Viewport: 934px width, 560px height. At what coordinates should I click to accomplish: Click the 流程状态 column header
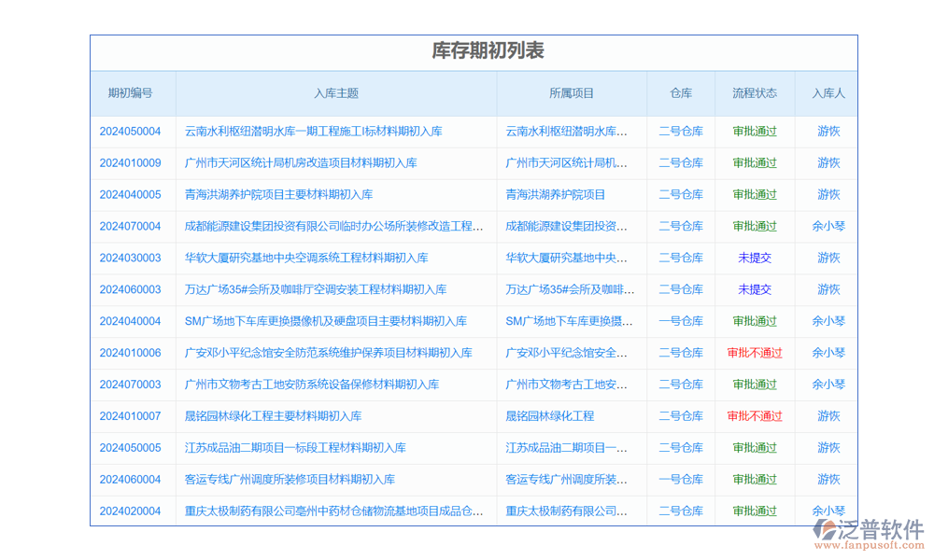(755, 93)
